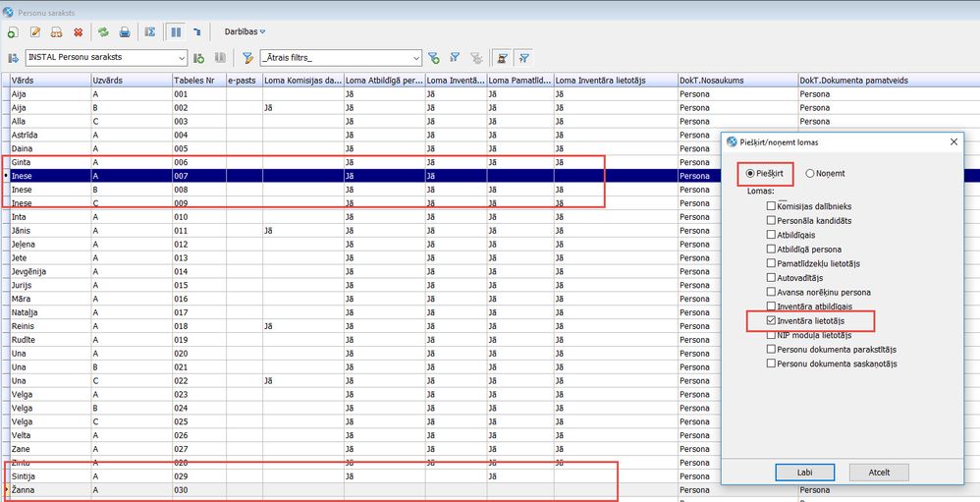This screenshot has height=502, width=980.
Task: Open the INSTAL Personu saraksts dropdown
Action: [180, 58]
